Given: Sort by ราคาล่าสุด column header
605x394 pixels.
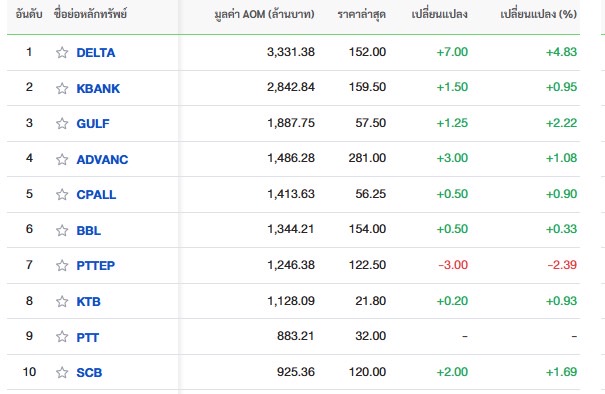Looking at the screenshot, I should pos(362,15).
